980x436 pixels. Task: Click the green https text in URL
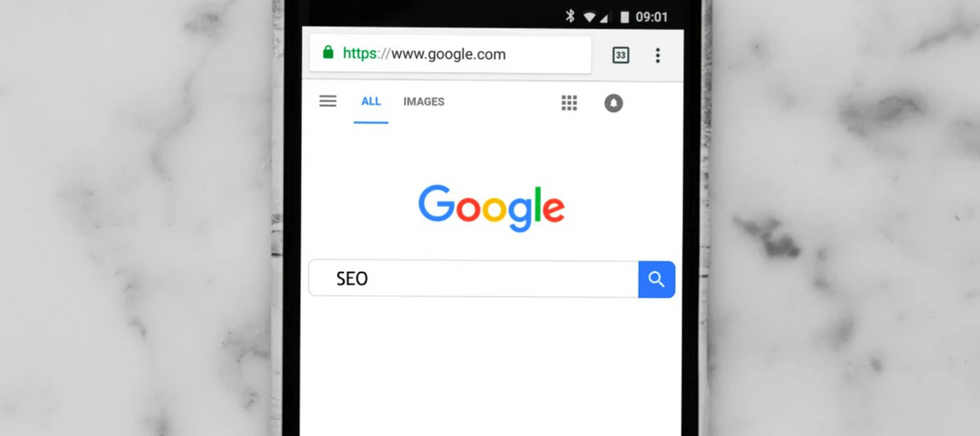361,53
